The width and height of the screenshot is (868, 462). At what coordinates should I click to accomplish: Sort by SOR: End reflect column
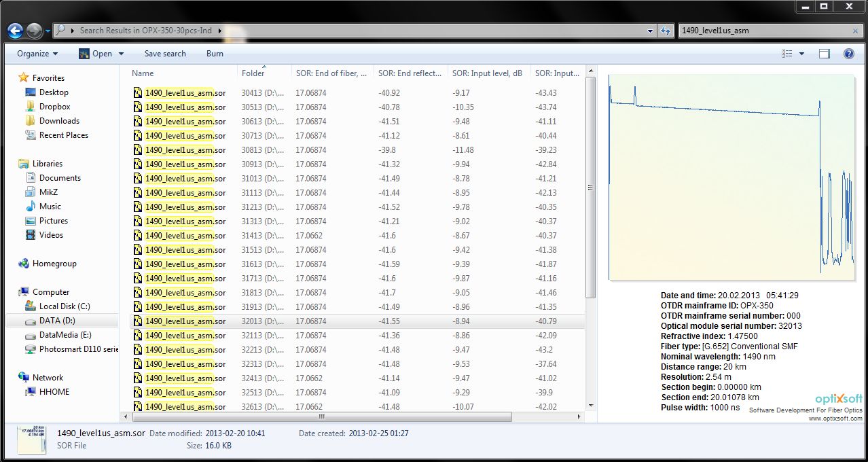click(x=410, y=73)
